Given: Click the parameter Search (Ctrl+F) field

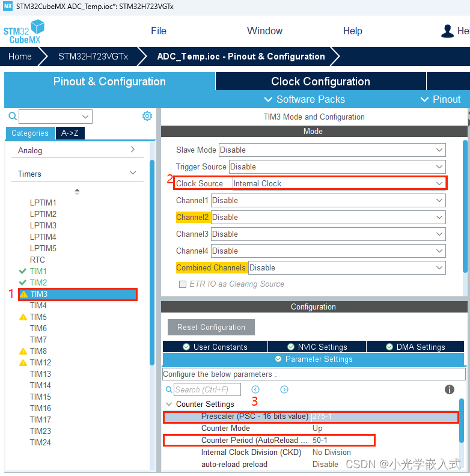Looking at the screenshot, I should pyautogui.click(x=207, y=389).
